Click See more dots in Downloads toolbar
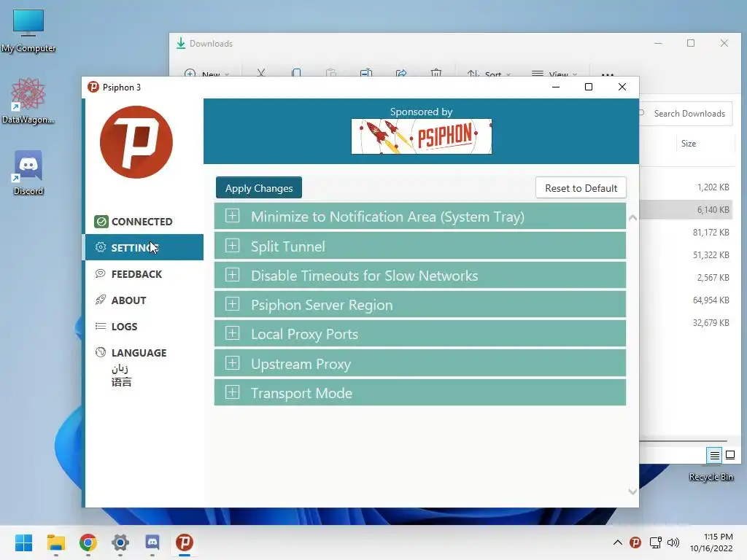 (608, 74)
